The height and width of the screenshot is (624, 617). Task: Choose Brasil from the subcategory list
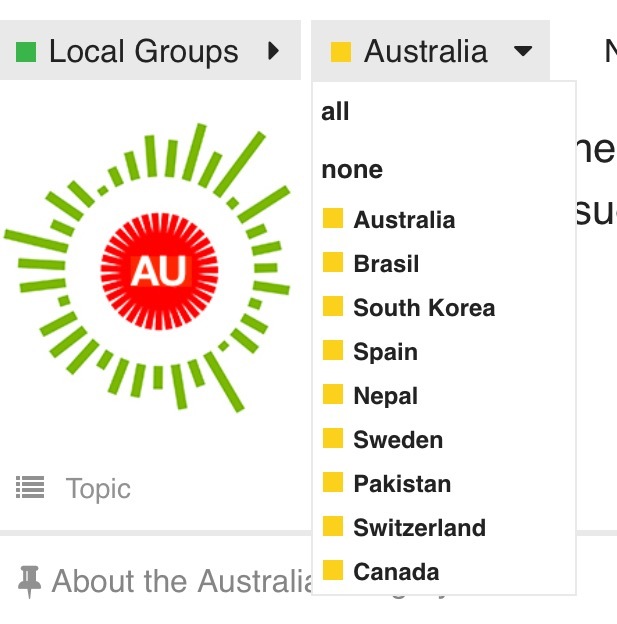point(386,264)
